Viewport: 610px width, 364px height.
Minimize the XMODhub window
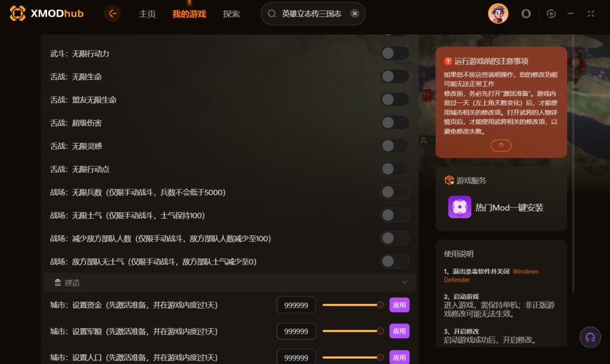(570, 14)
